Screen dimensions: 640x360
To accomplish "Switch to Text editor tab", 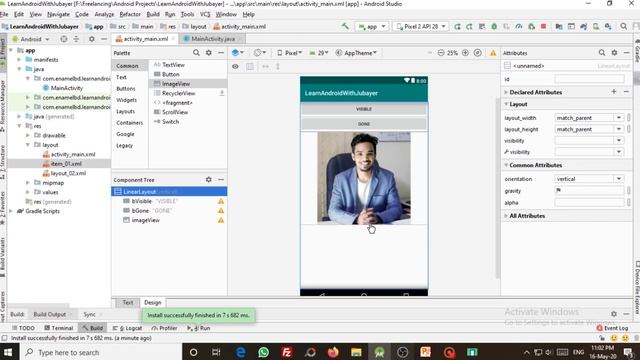I will [x=128, y=302].
